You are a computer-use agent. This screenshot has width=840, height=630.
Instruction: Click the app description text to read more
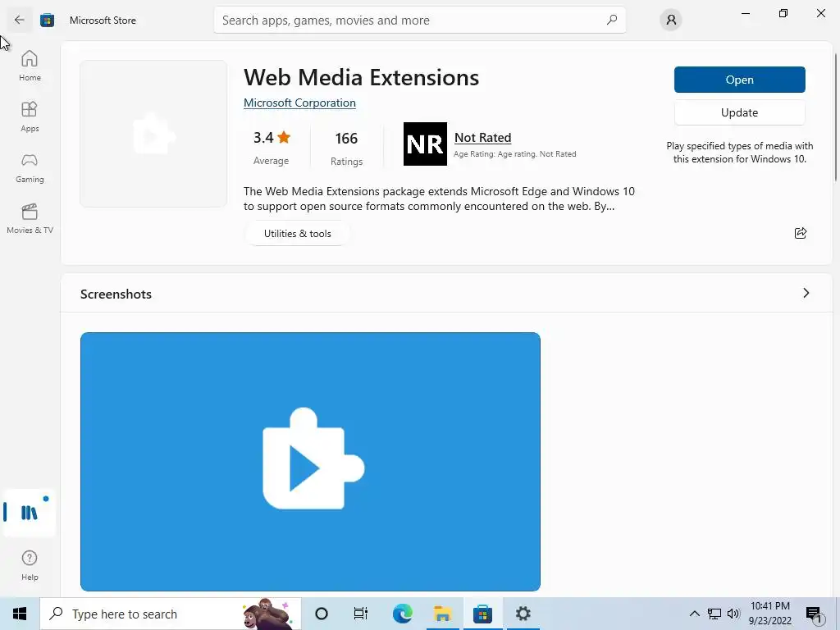point(439,199)
